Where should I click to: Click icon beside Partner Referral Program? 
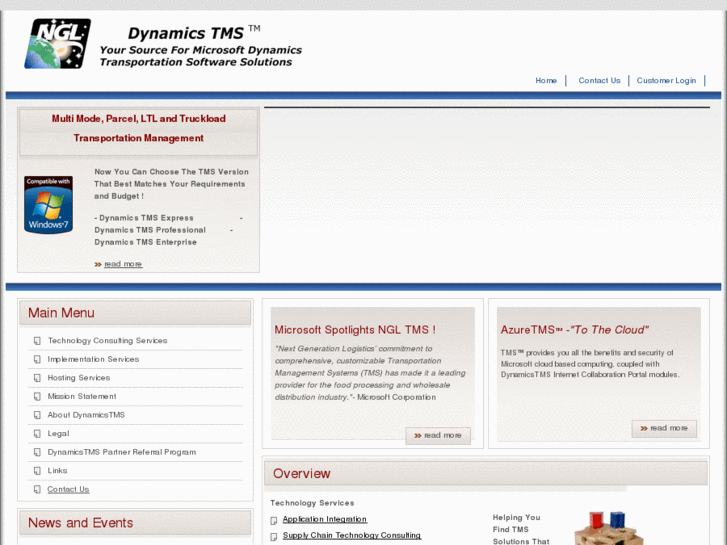click(x=37, y=452)
